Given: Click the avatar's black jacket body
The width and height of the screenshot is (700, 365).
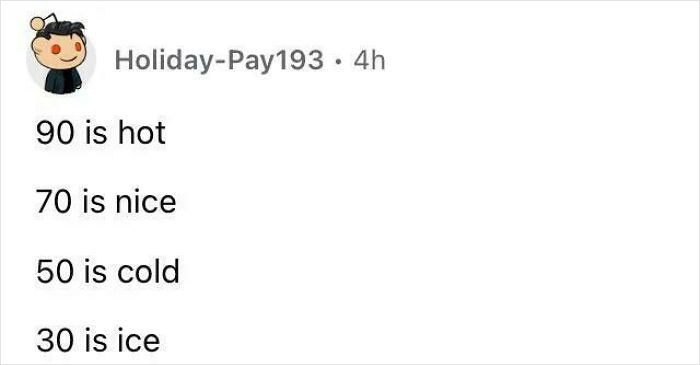Looking at the screenshot, I should pos(62,81).
